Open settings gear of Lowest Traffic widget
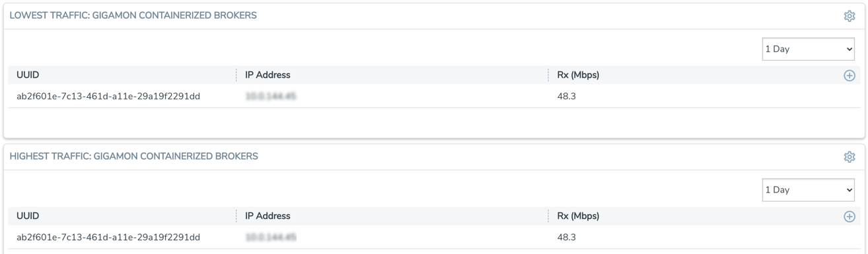This screenshot has width=868, height=254. coord(850,16)
